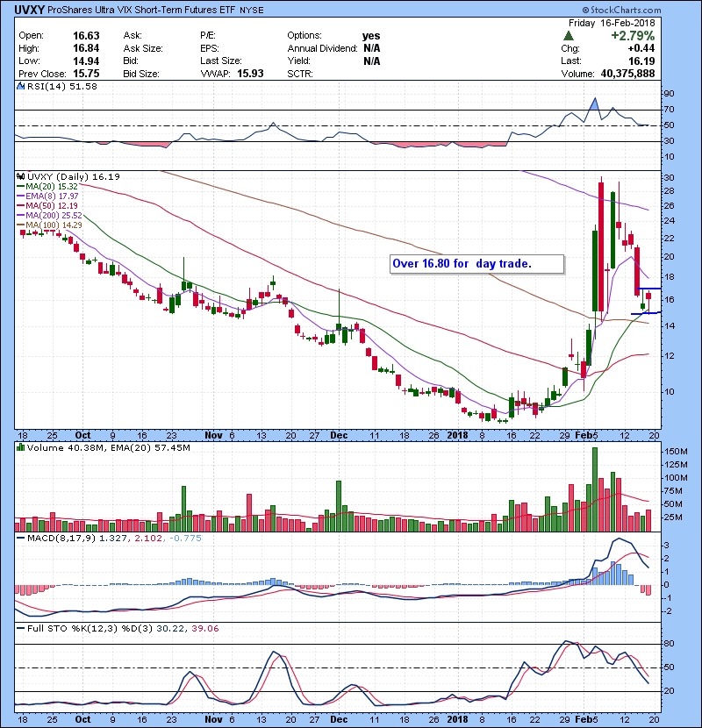Click the tallest green volume bar in February
Viewport: 702px width, 728px height.
[595, 489]
